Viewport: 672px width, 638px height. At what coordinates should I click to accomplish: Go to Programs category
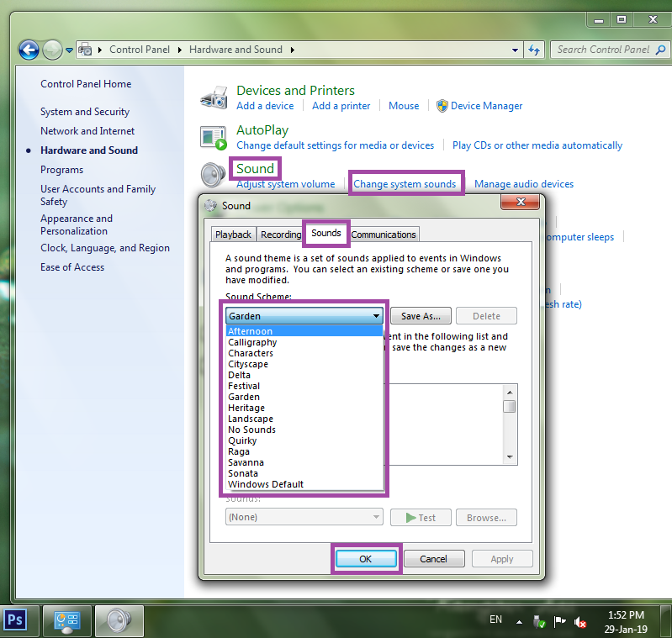point(61,170)
